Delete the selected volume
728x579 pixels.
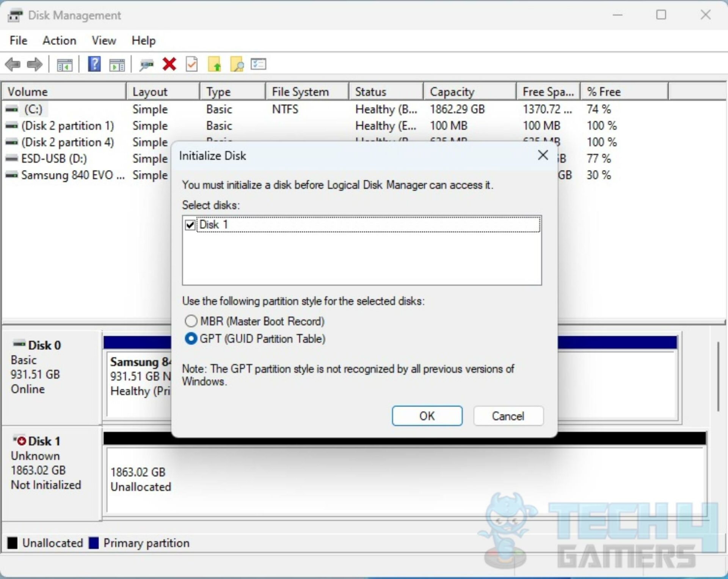click(x=169, y=65)
